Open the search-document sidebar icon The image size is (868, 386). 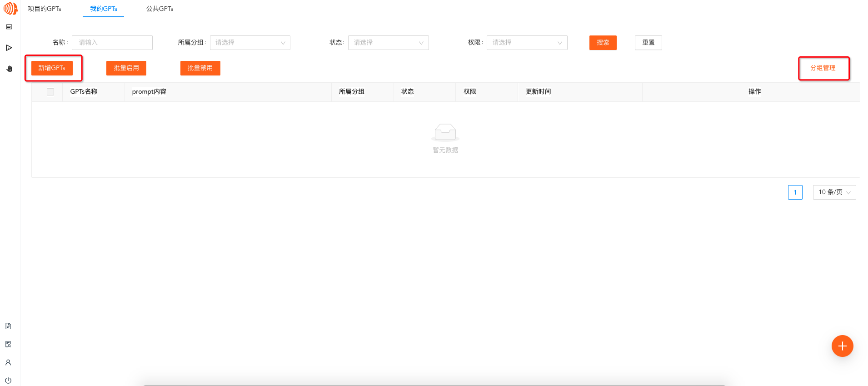click(x=8, y=344)
